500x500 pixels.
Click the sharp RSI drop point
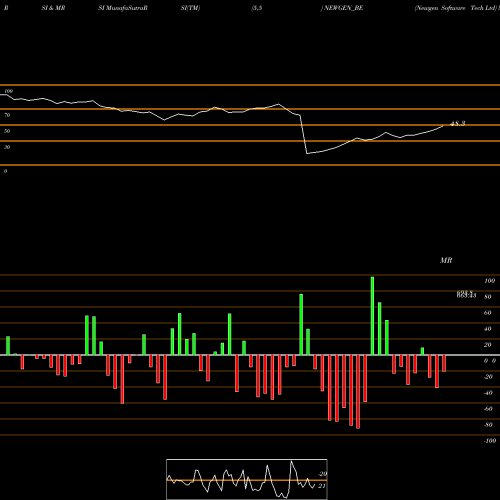pyautogui.click(x=307, y=153)
